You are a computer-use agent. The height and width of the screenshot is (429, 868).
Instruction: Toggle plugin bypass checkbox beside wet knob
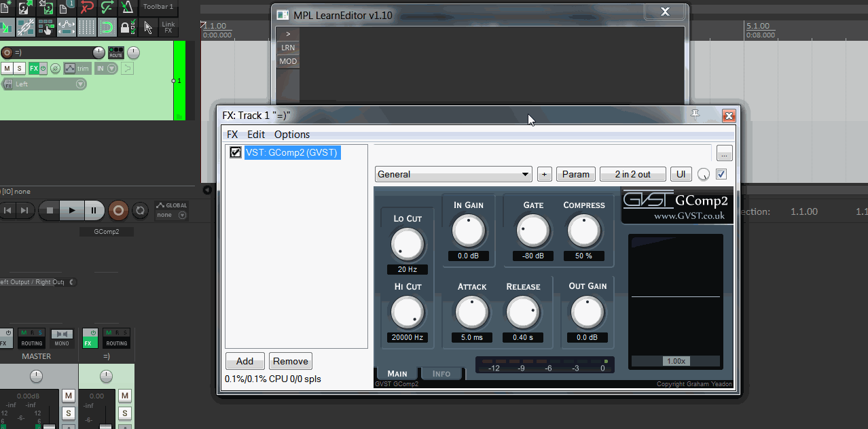[x=721, y=174]
